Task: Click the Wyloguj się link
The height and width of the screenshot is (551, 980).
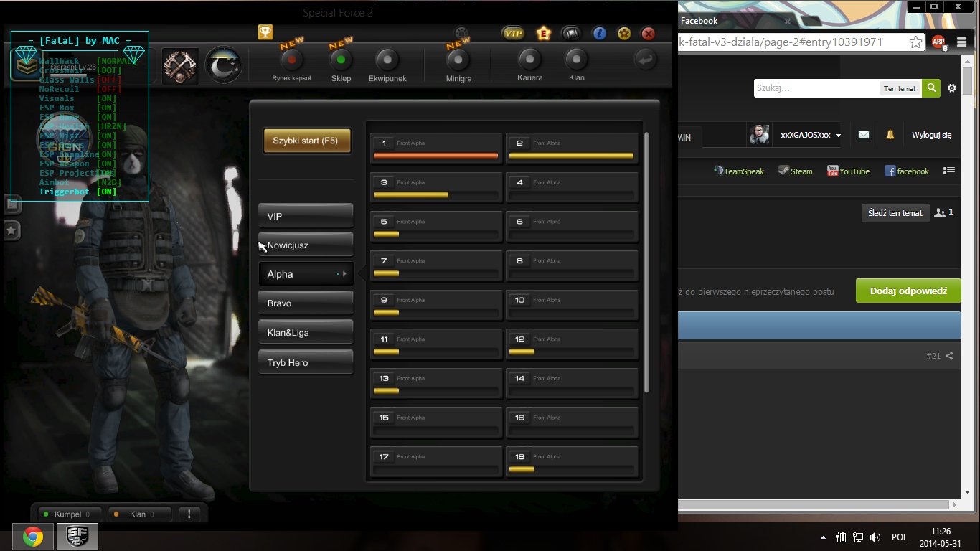Action: pyautogui.click(x=931, y=135)
